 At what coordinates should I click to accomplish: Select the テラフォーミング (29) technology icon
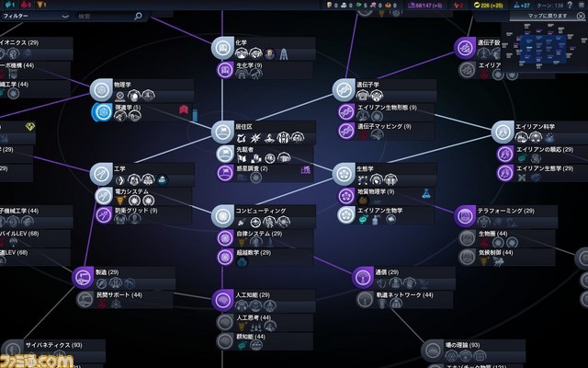[466, 216]
